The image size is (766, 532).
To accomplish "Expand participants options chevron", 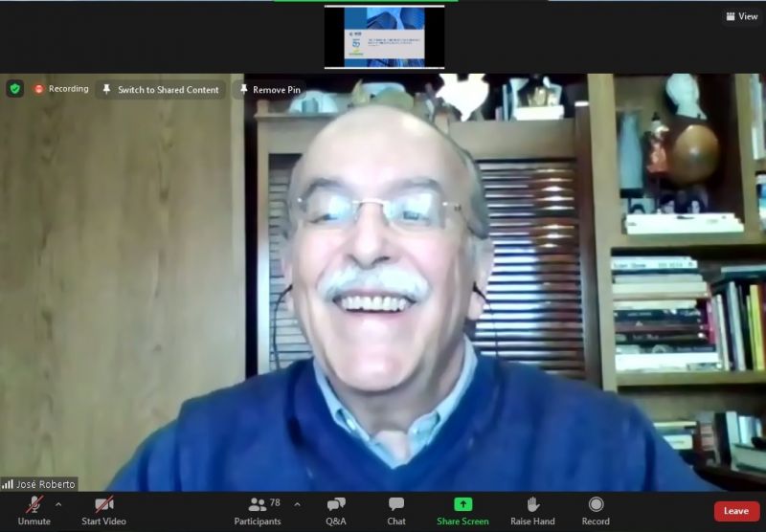I will click(x=297, y=504).
